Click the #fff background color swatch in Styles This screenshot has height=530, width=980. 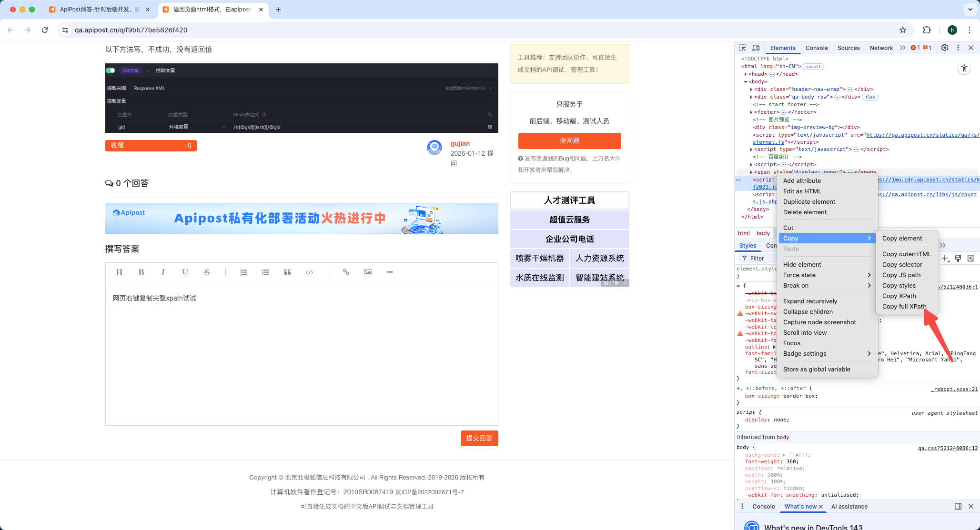tap(791, 455)
